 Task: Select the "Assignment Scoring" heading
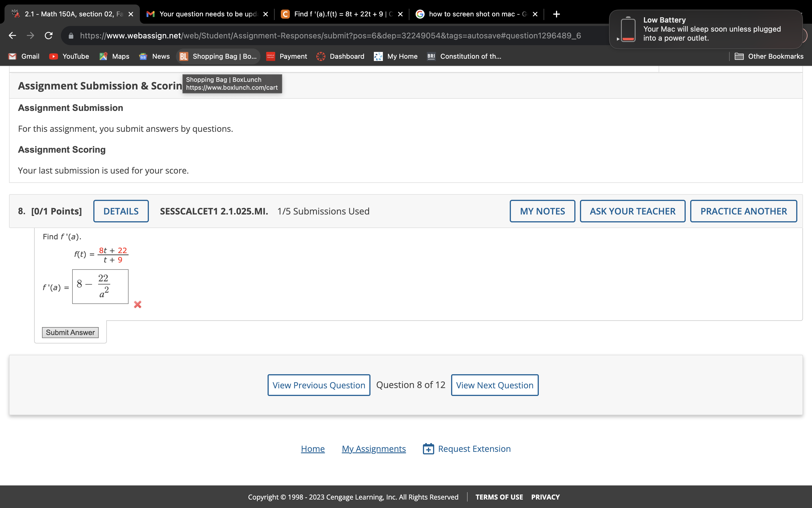[62, 150]
